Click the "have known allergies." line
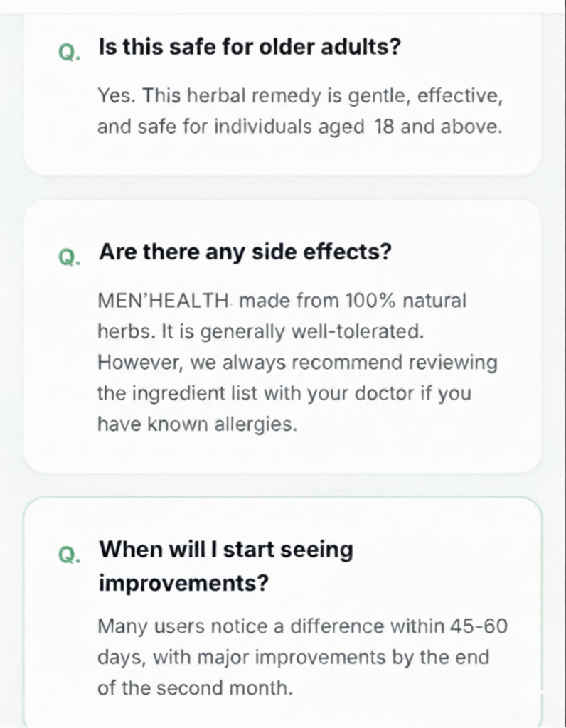The image size is (566, 728). tap(195, 424)
